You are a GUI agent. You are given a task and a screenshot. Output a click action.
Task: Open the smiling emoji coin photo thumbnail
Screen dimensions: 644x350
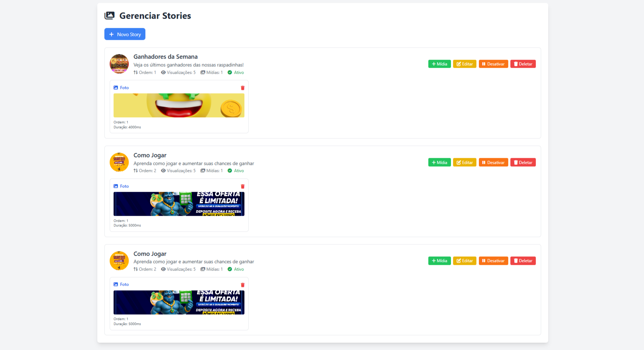point(179,105)
